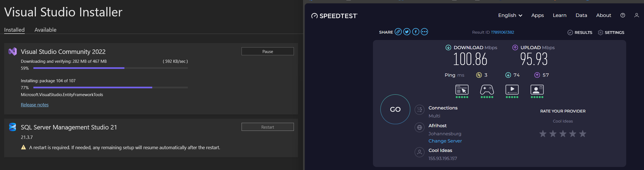The height and width of the screenshot is (170, 644).
Task: Start a new test with GO
Action: pyautogui.click(x=395, y=109)
